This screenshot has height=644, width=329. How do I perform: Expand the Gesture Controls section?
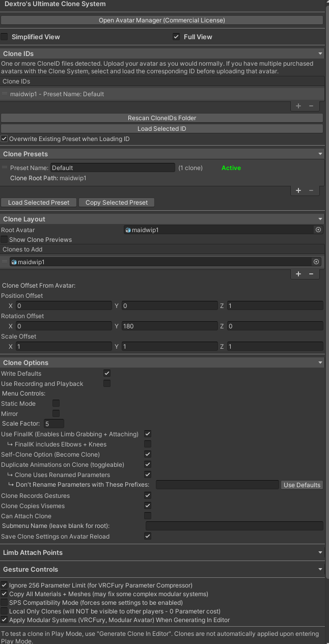pos(320,569)
